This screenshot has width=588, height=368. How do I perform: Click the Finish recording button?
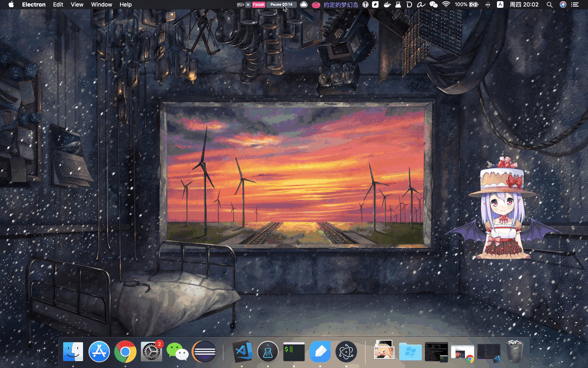click(258, 4)
